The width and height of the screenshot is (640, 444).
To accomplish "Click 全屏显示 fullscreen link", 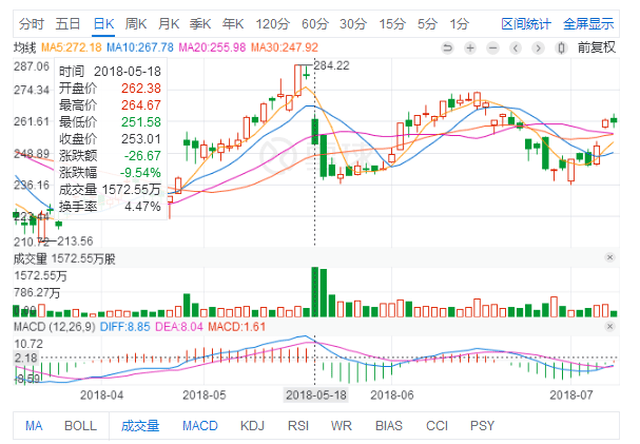I will click(589, 24).
